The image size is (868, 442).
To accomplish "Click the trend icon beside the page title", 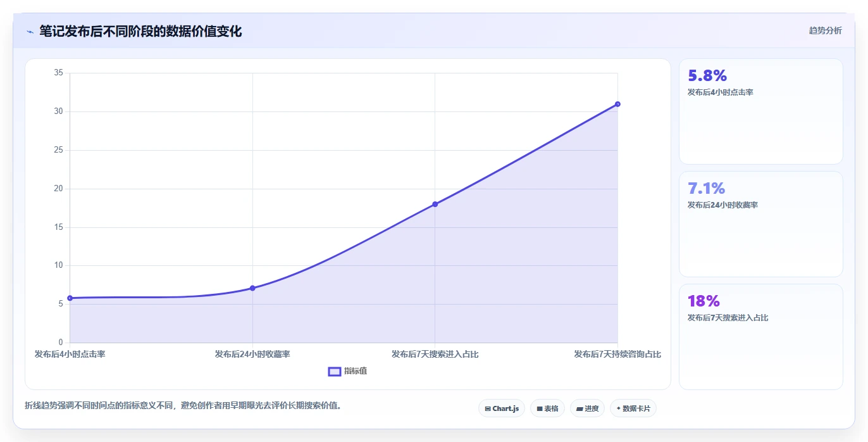I will (x=30, y=32).
